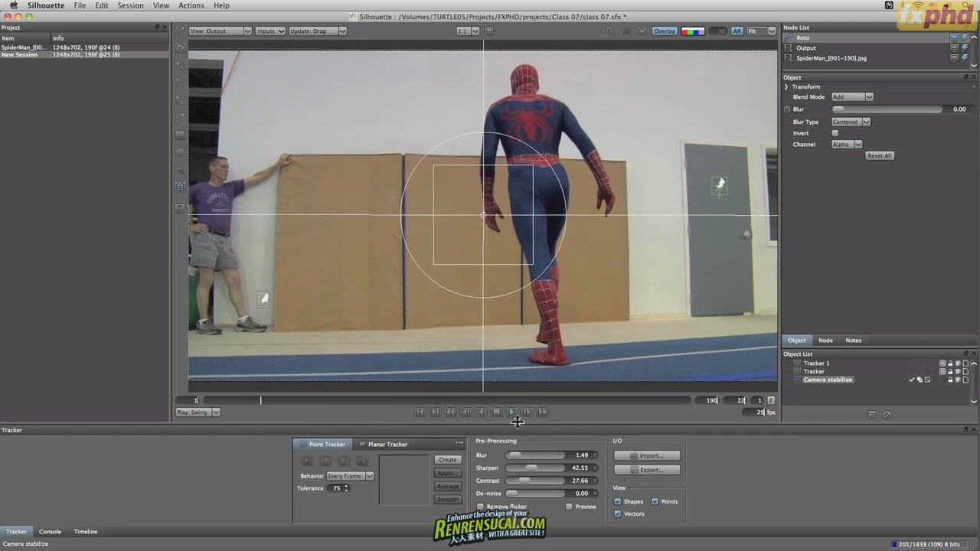Click track backward one frame in Point Tracker
The width and height of the screenshot is (980, 551).
[307, 461]
